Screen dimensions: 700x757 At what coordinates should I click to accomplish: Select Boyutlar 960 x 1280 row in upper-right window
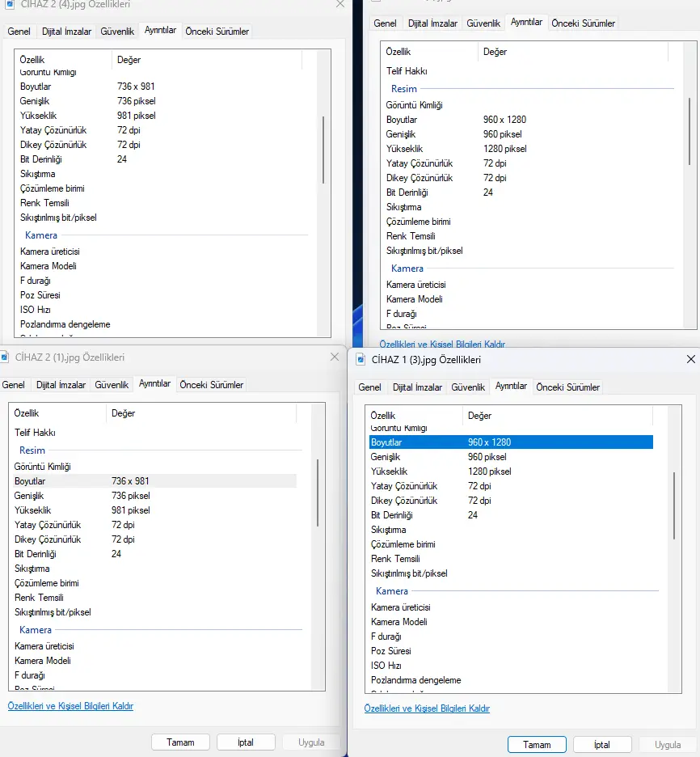pos(526,119)
